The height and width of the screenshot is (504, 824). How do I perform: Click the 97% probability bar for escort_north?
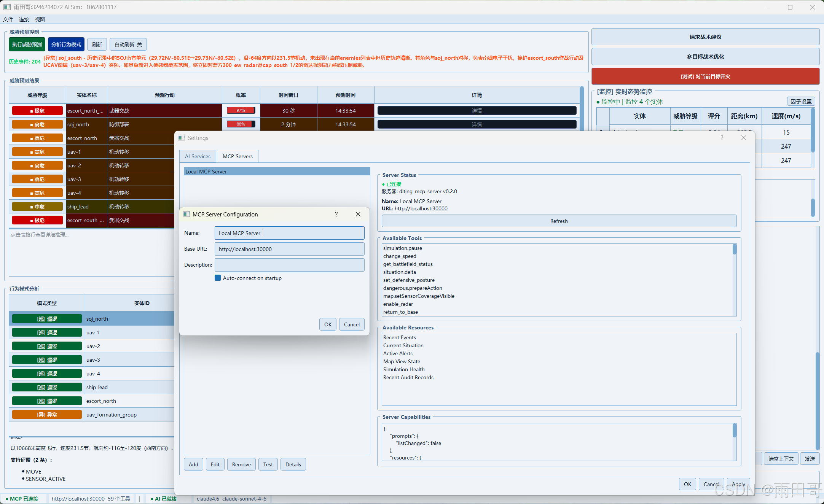pyautogui.click(x=241, y=111)
